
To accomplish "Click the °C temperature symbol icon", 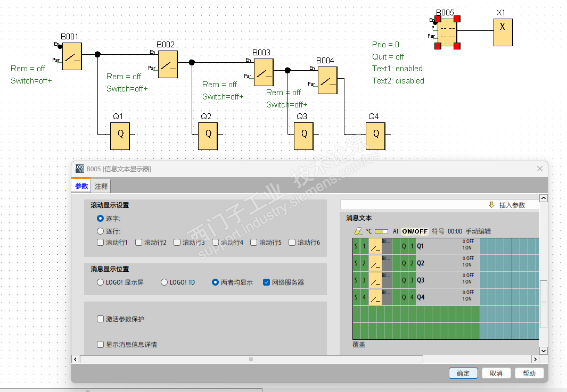I will [369, 231].
